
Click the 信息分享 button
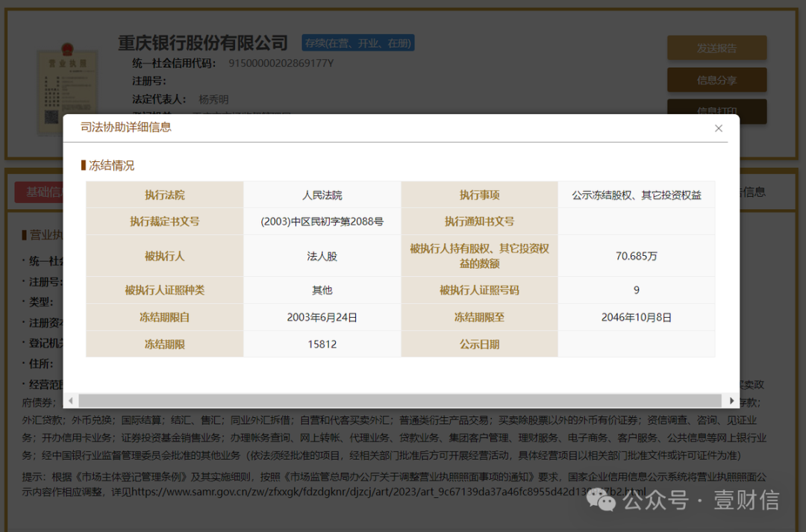click(716, 80)
